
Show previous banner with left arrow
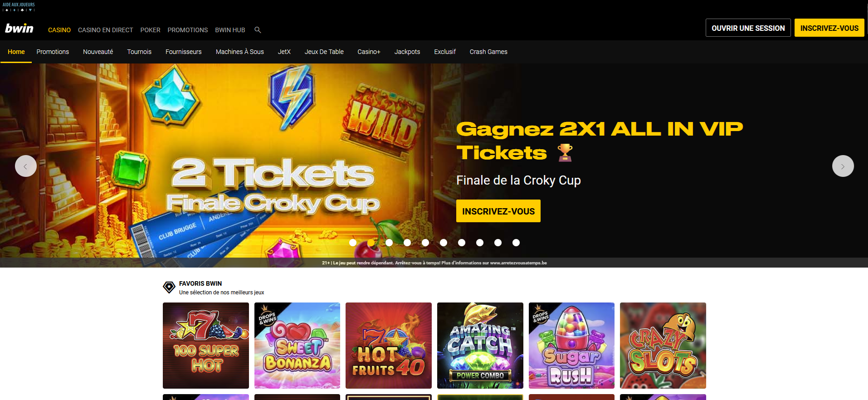coord(26,166)
